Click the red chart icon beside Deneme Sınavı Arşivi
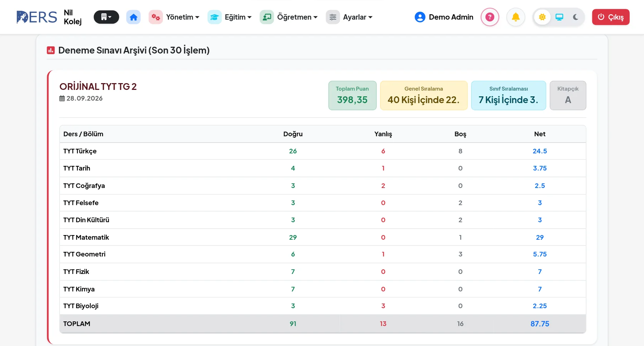The image size is (644, 346). [51, 50]
